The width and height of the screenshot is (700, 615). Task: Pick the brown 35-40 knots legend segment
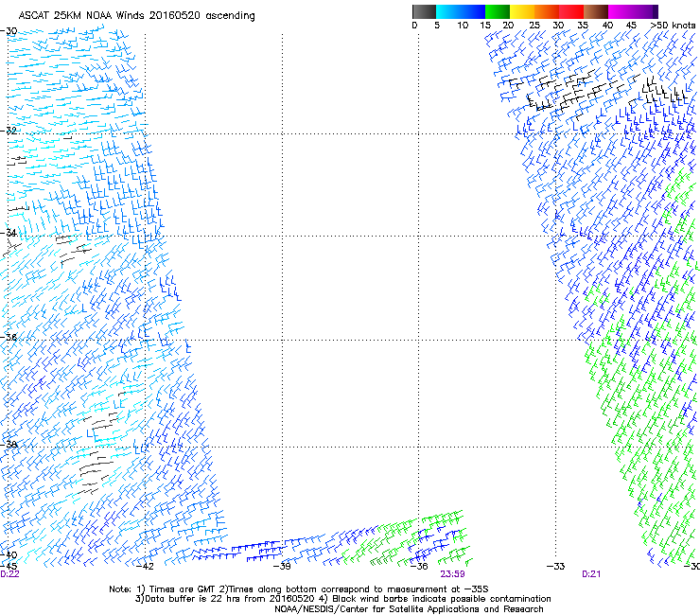(596, 11)
